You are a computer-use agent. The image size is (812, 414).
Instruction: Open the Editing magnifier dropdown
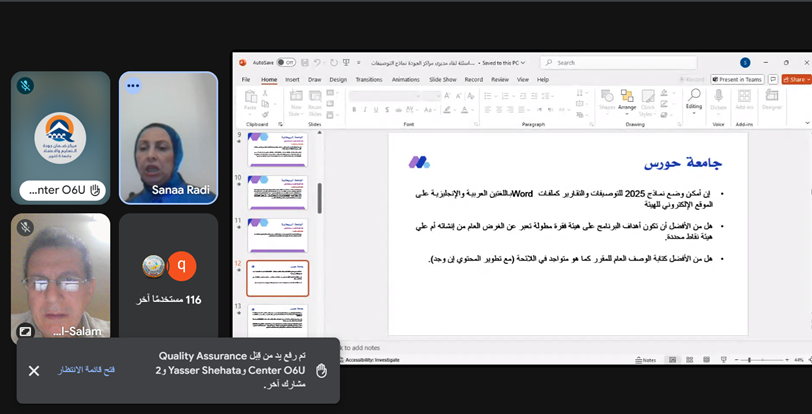(x=694, y=101)
